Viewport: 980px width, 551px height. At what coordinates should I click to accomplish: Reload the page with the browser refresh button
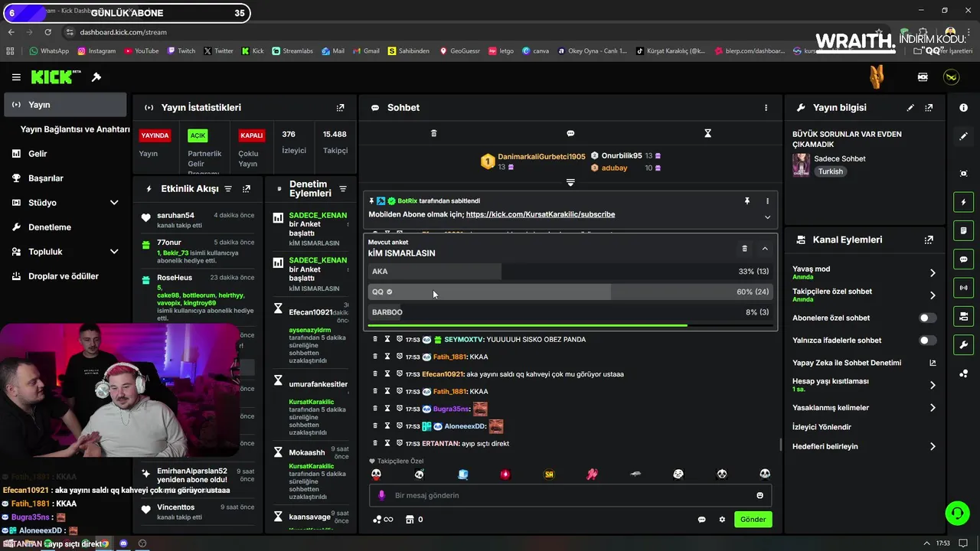[47, 32]
